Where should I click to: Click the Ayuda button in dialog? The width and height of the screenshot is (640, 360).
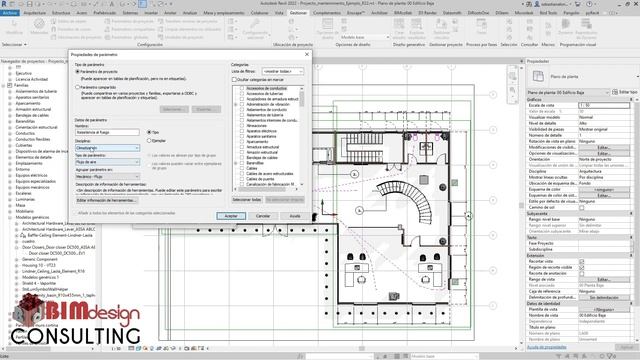295,216
